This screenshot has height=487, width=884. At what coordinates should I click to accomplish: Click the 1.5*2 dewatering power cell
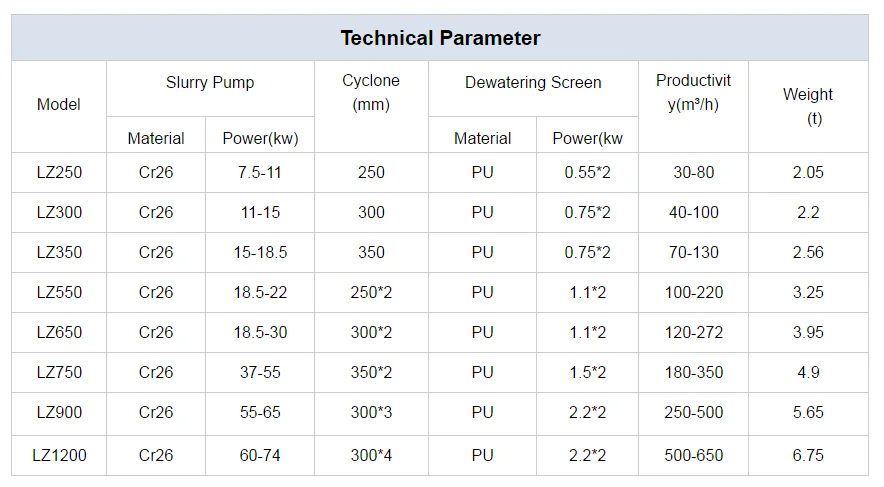click(587, 373)
